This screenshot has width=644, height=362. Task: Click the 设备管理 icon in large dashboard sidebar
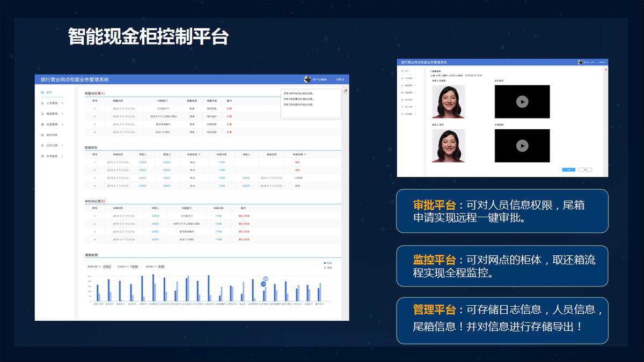[x=42, y=124]
